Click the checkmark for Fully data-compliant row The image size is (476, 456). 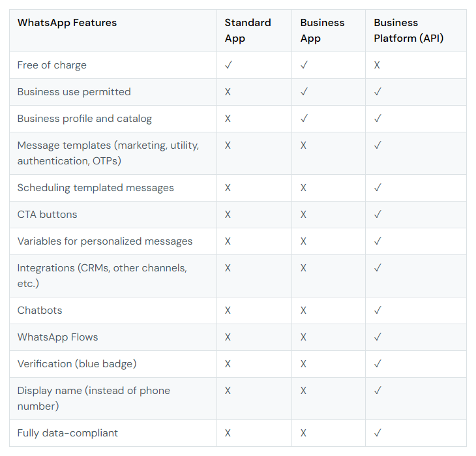tap(378, 433)
